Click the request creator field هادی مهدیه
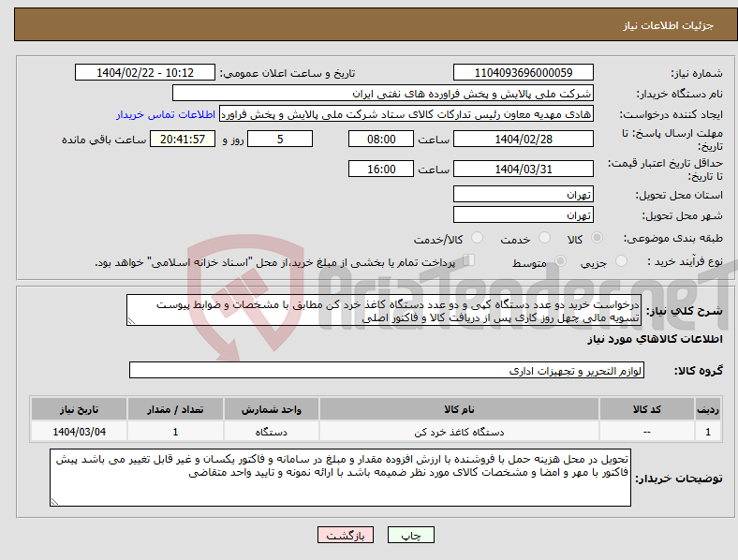 point(406,114)
